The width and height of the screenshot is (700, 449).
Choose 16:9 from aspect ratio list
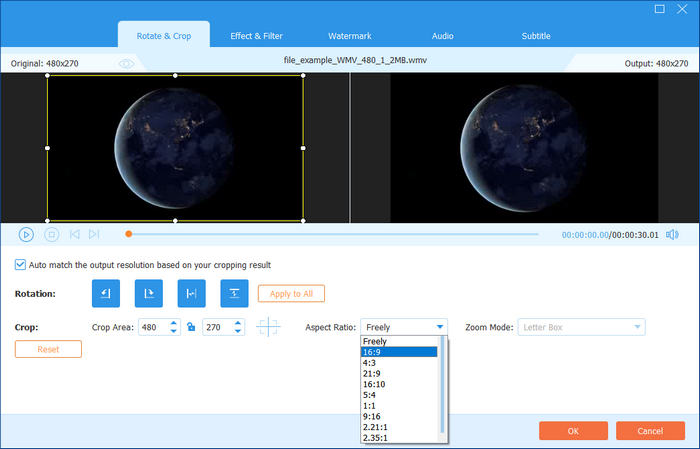point(398,352)
